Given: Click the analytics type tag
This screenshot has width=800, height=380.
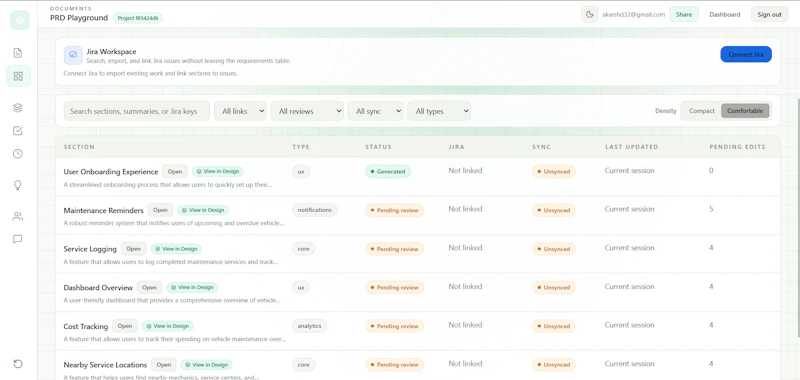Looking at the screenshot, I should 310,325.
